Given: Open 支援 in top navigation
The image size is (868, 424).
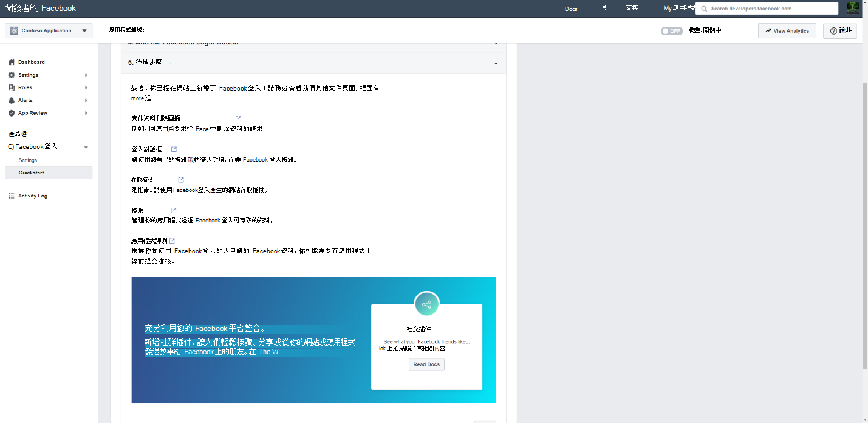Looking at the screenshot, I should 632,8.
